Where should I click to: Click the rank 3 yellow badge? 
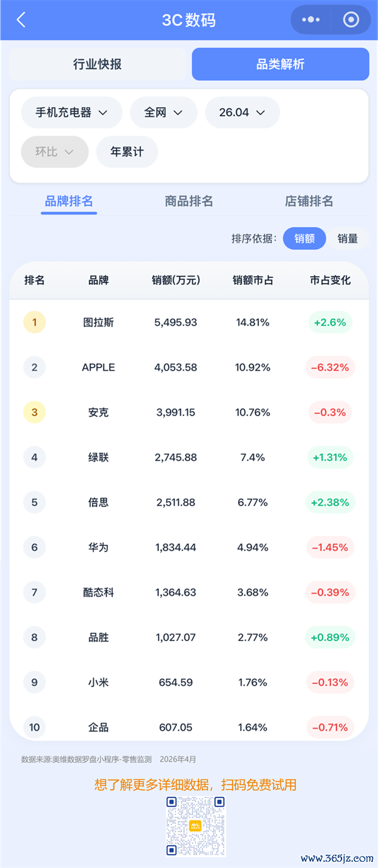coord(35,412)
